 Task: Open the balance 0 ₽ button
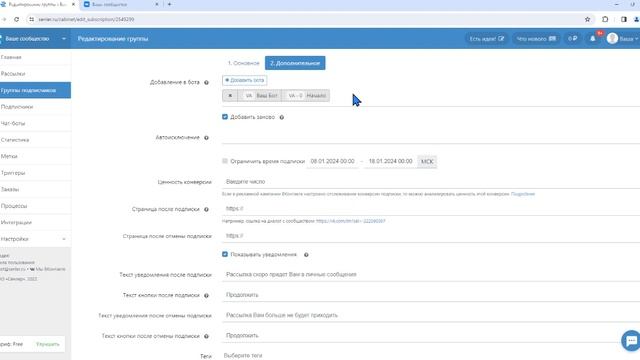573,39
